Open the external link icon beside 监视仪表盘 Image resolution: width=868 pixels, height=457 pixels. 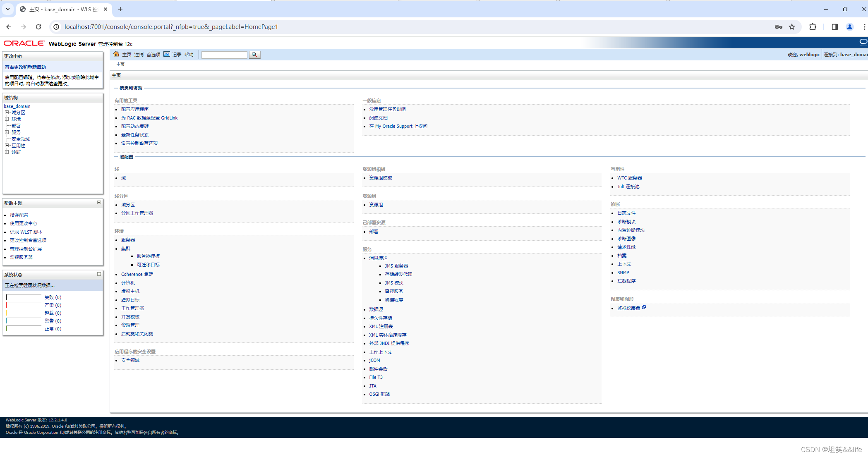(644, 307)
